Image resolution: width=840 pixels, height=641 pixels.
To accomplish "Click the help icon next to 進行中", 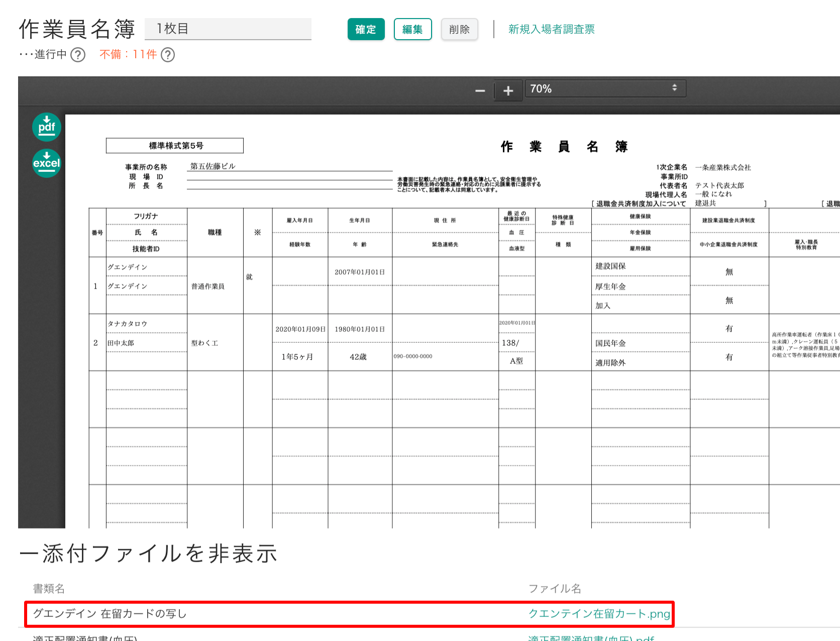I will (78, 55).
